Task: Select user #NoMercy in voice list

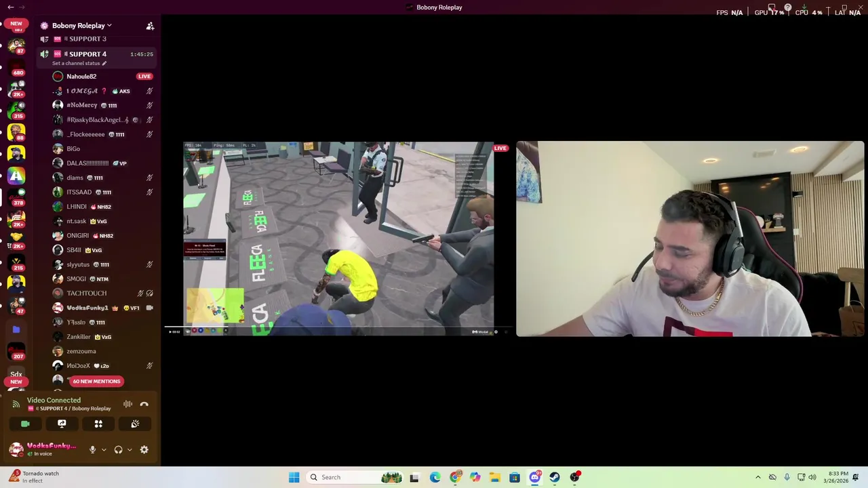Action: (102, 105)
